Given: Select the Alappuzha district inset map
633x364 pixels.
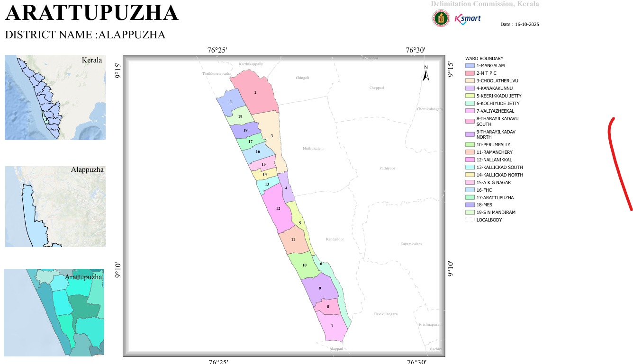Looking at the screenshot, I should pos(55,206).
